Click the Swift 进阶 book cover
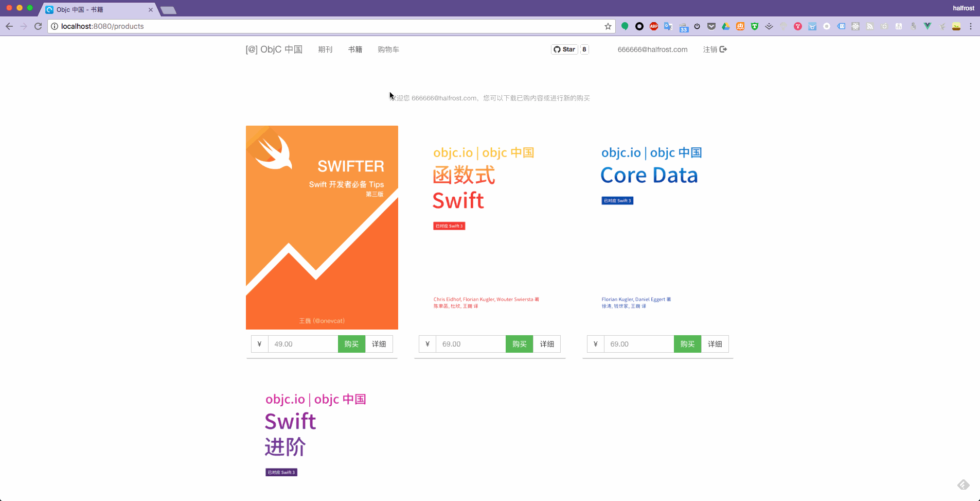This screenshot has height=501, width=980. click(322, 437)
